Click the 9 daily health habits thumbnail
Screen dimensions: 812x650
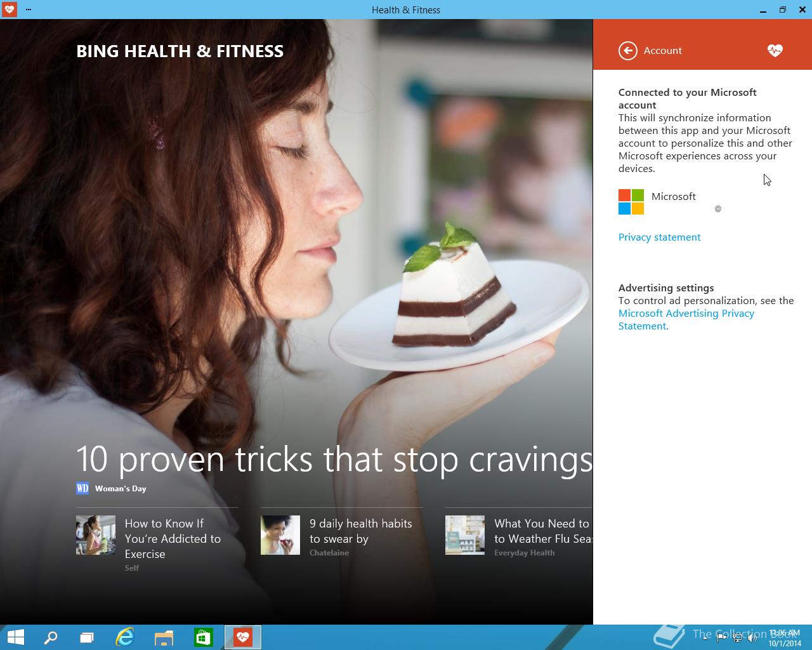click(x=280, y=535)
